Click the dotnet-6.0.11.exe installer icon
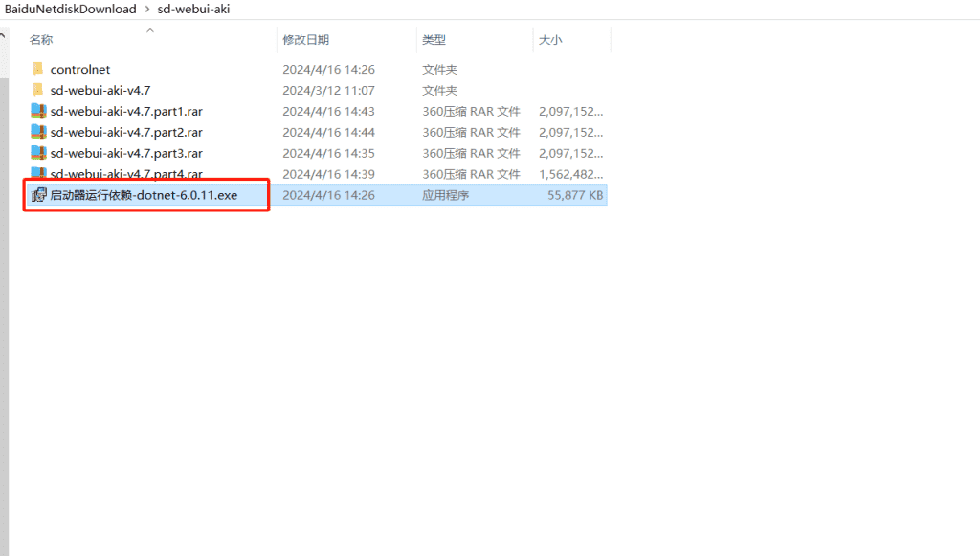The image size is (980, 556). (38, 195)
